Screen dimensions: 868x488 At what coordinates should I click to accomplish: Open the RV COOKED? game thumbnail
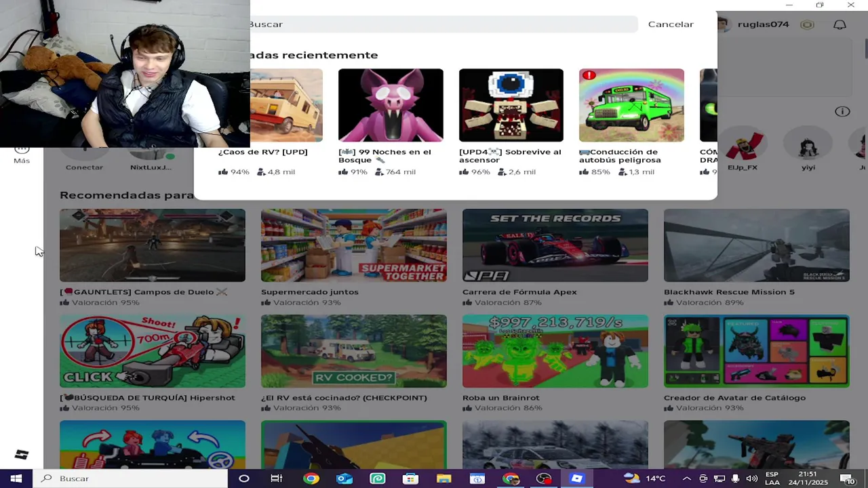coord(354,351)
